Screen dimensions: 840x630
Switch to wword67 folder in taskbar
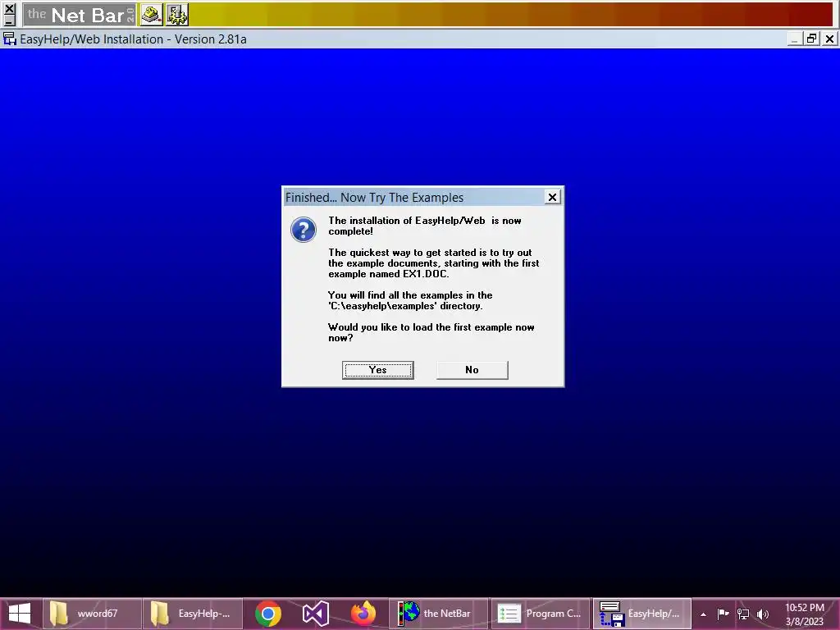[92, 614]
